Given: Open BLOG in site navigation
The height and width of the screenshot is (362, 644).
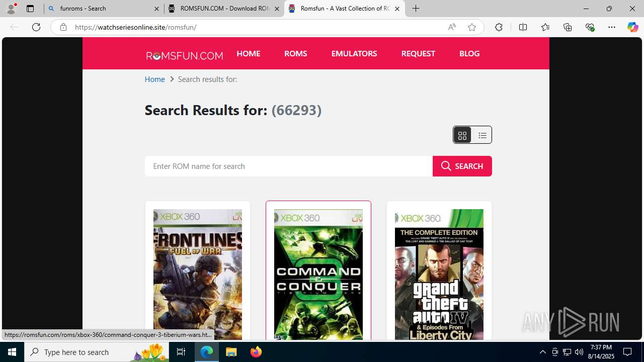Looking at the screenshot, I should pos(469,53).
